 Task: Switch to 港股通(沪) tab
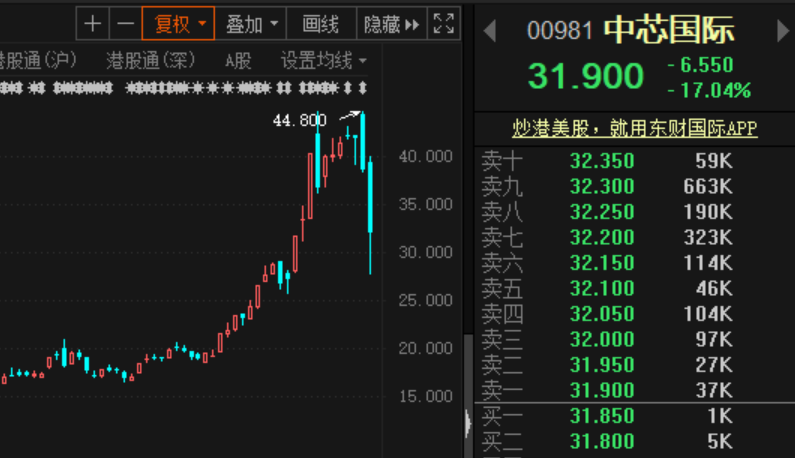[38, 60]
